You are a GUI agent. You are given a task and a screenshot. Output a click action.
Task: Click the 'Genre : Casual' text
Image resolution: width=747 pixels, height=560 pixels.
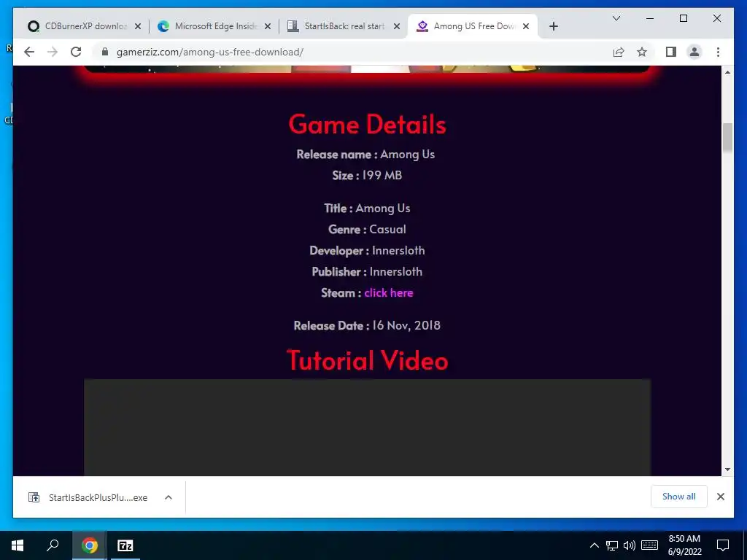[x=368, y=230]
